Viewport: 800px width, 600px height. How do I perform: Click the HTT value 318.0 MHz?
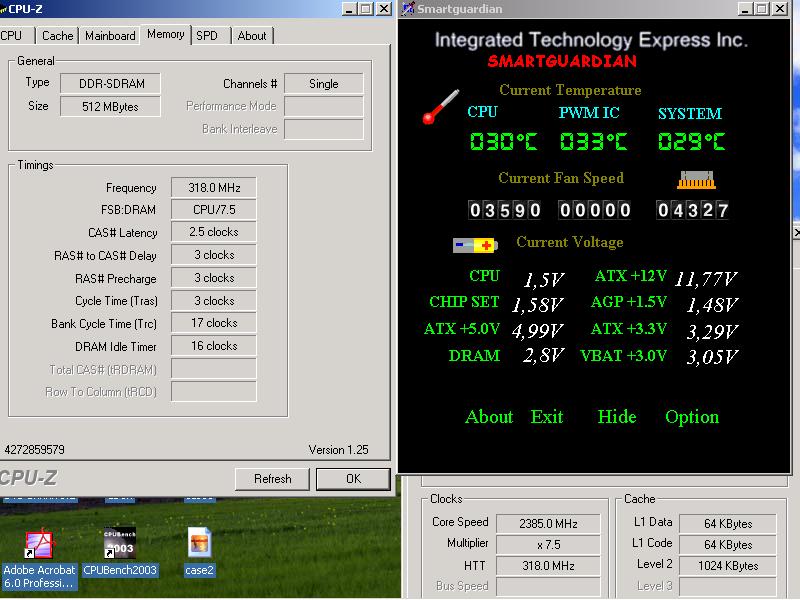click(x=548, y=566)
